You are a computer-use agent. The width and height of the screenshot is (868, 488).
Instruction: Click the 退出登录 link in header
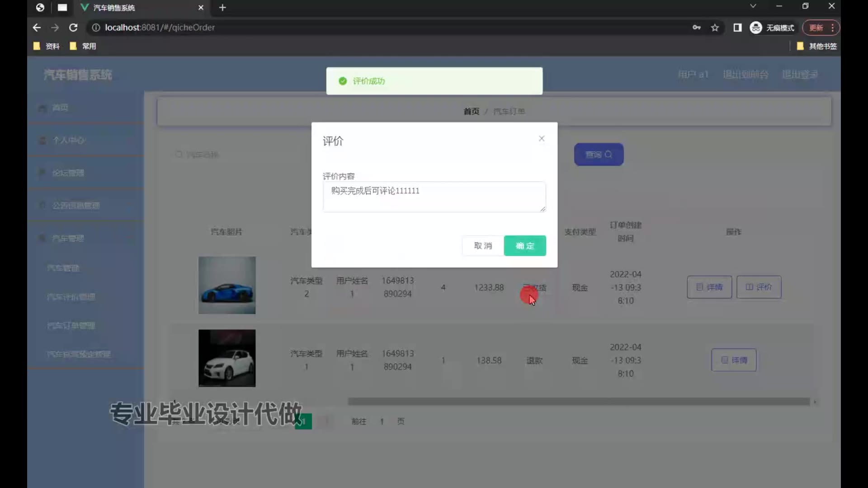(x=800, y=75)
